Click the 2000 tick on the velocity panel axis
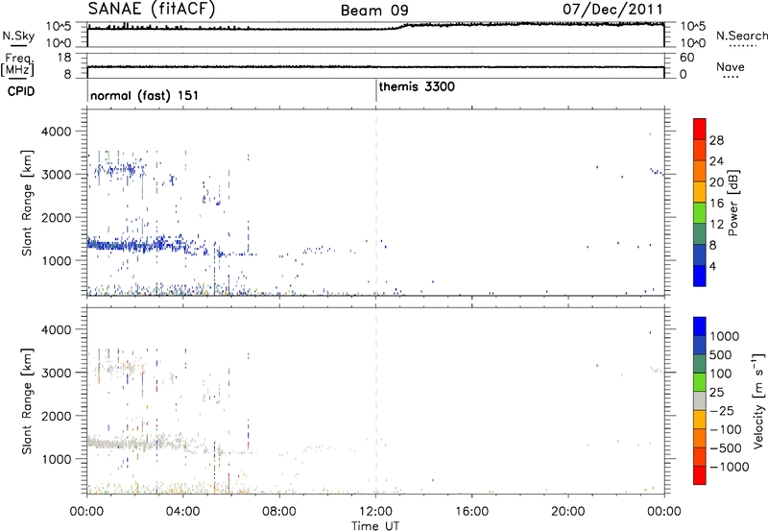The height and width of the screenshot is (532, 768). 57,416
